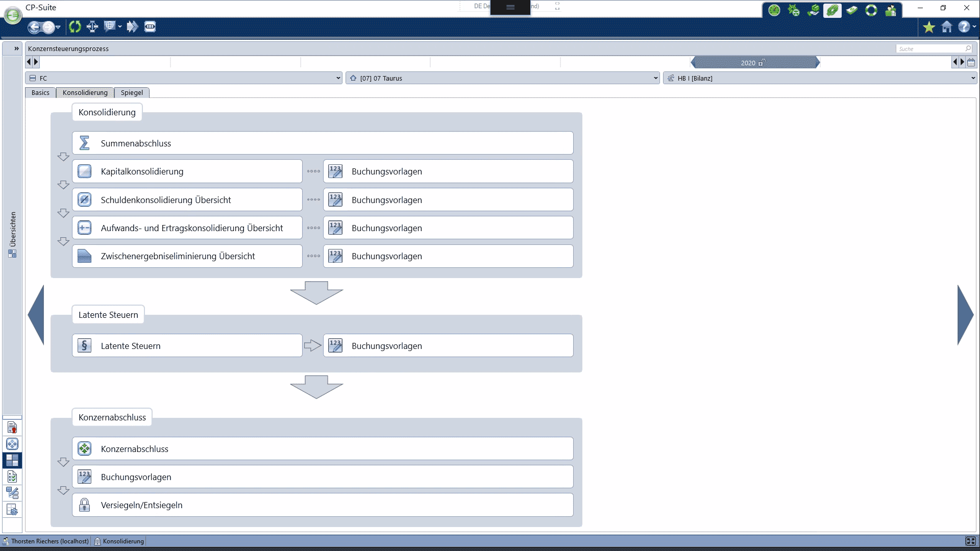This screenshot has height=551, width=980.
Task: Open Buchungsvorlagen in the Konzernabschluss group
Action: tap(323, 477)
